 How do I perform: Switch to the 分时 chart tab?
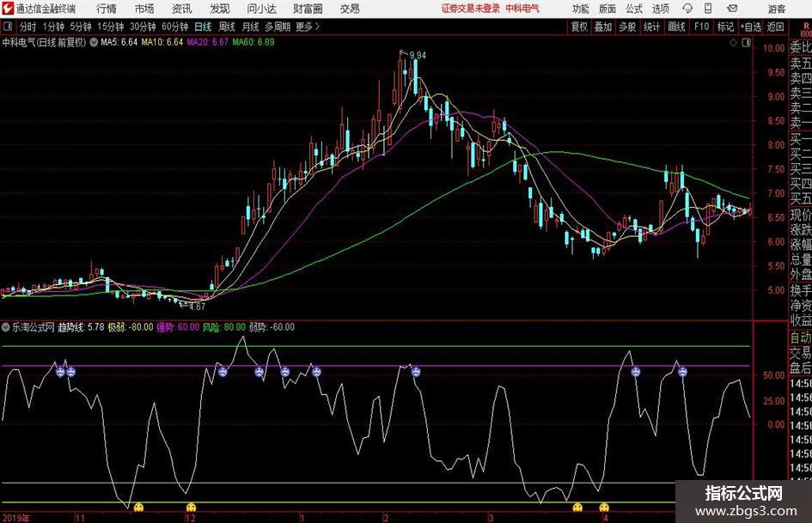coord(28,27)
